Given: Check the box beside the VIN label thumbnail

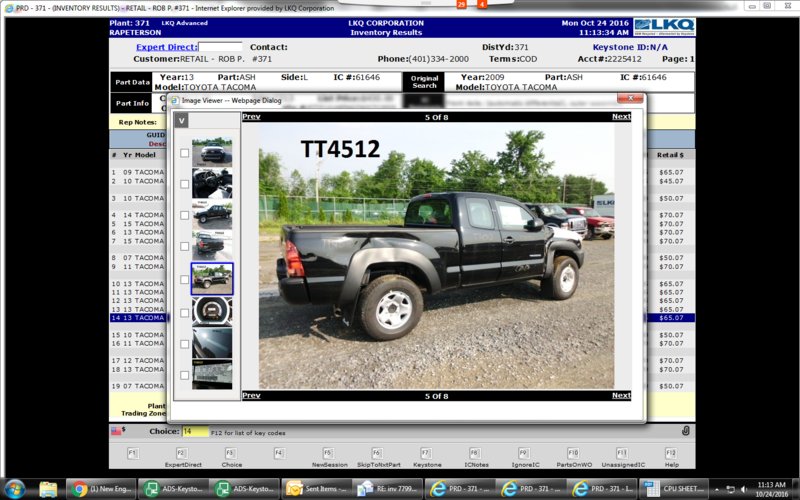Looking at the screenshot, I should click(185, 374).
